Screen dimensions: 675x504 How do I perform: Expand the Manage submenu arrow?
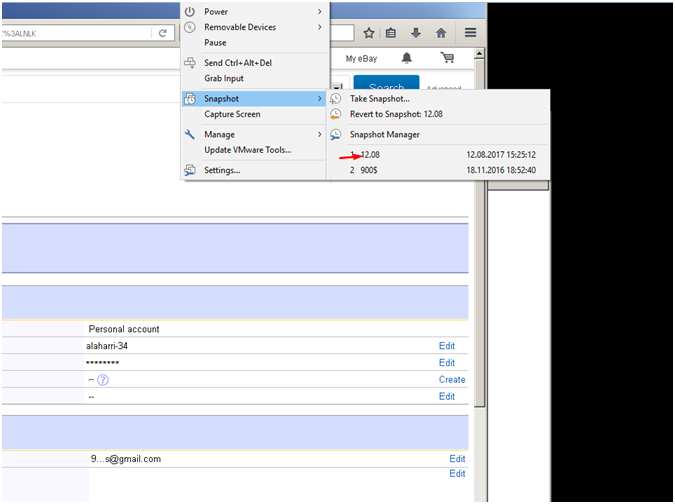(x=319, y=134)
